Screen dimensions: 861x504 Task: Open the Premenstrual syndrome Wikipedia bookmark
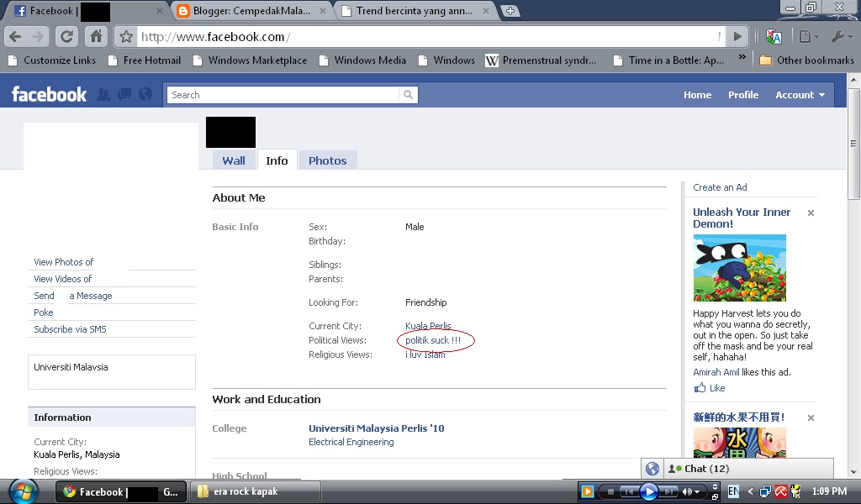[541, 60]
